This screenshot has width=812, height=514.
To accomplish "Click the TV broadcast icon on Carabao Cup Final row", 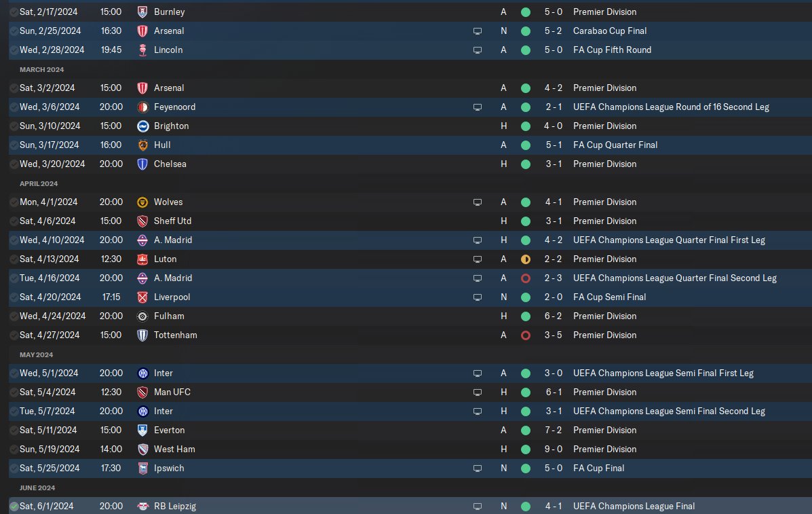I will click(478, 31).
